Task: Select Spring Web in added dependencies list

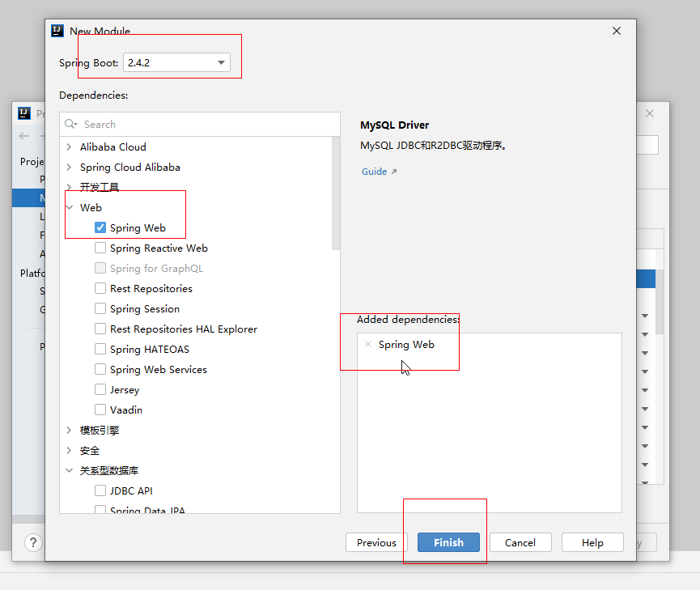Action: click(x=406, y=344)
